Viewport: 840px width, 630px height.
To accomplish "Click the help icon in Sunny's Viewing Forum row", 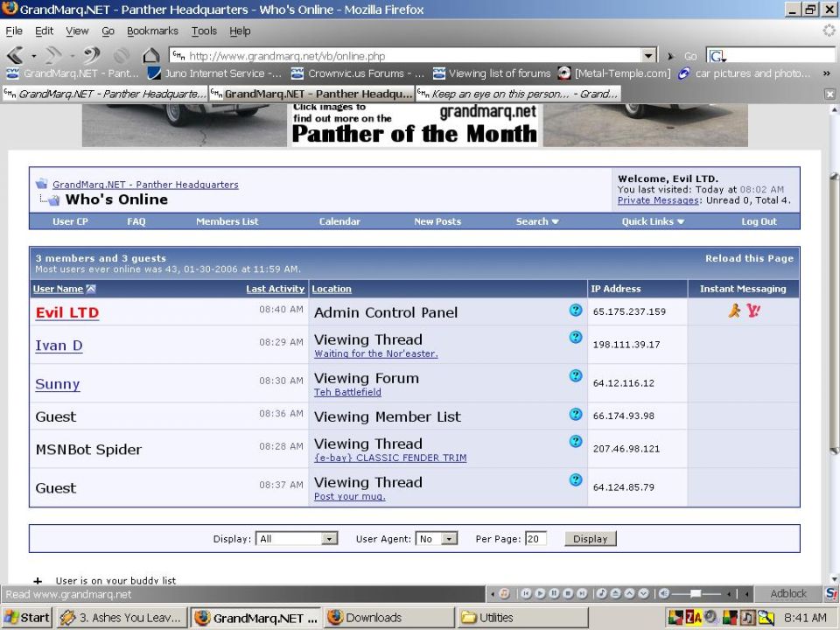I will [x=576, y=375].
